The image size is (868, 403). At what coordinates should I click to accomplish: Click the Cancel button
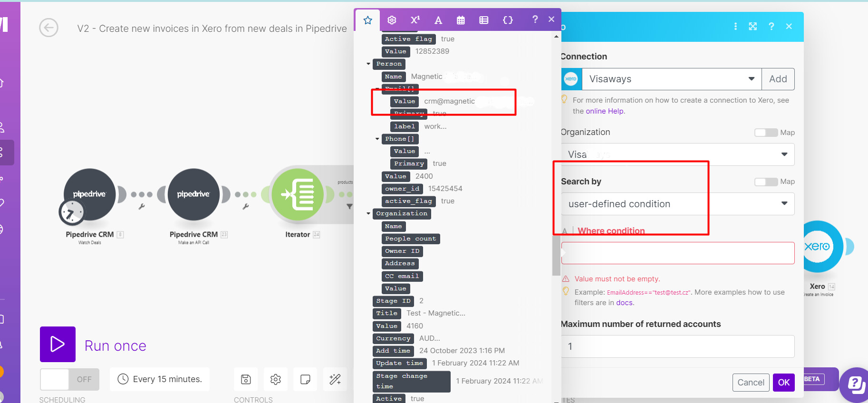[x=751, y=383]
